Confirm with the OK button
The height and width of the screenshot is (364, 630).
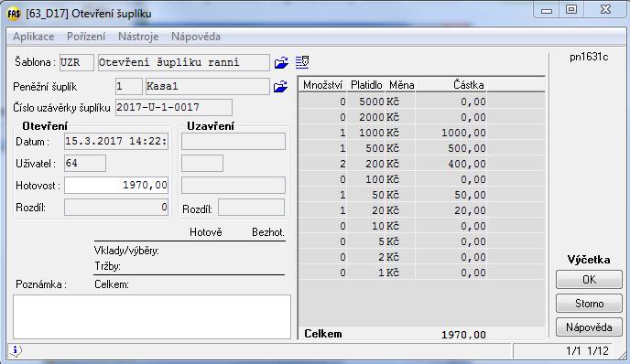click(x=589, y=279)
